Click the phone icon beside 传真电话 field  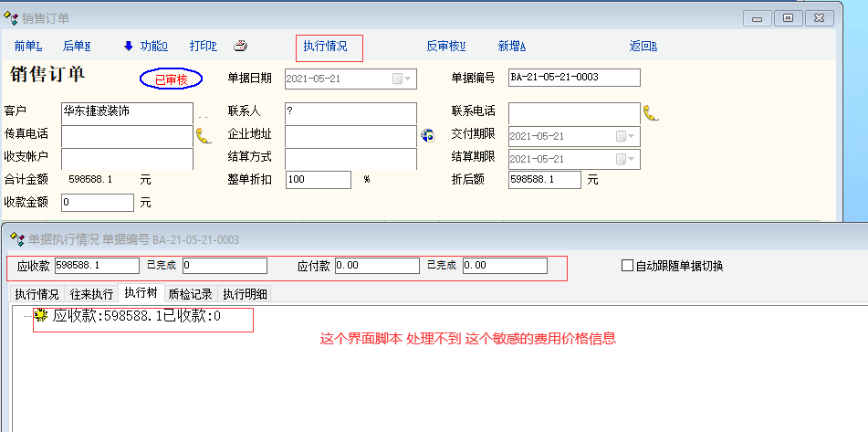pos(204,135)
